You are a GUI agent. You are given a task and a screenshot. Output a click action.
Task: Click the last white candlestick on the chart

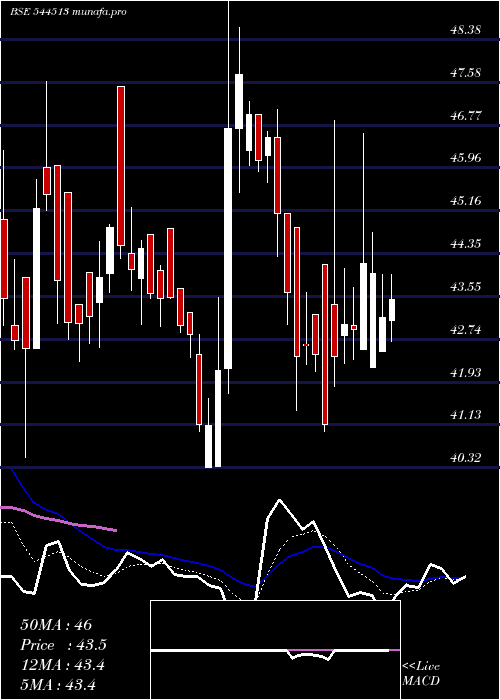pyautogui.click(x=392, y=310)
